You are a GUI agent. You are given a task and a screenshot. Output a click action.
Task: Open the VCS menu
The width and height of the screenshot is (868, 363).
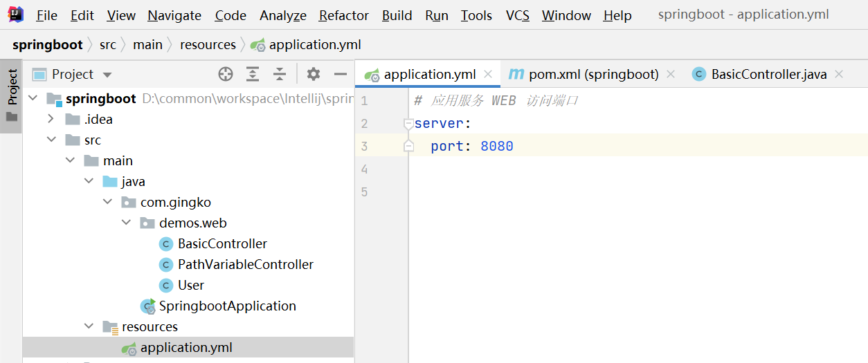click(x=518, y=15)
